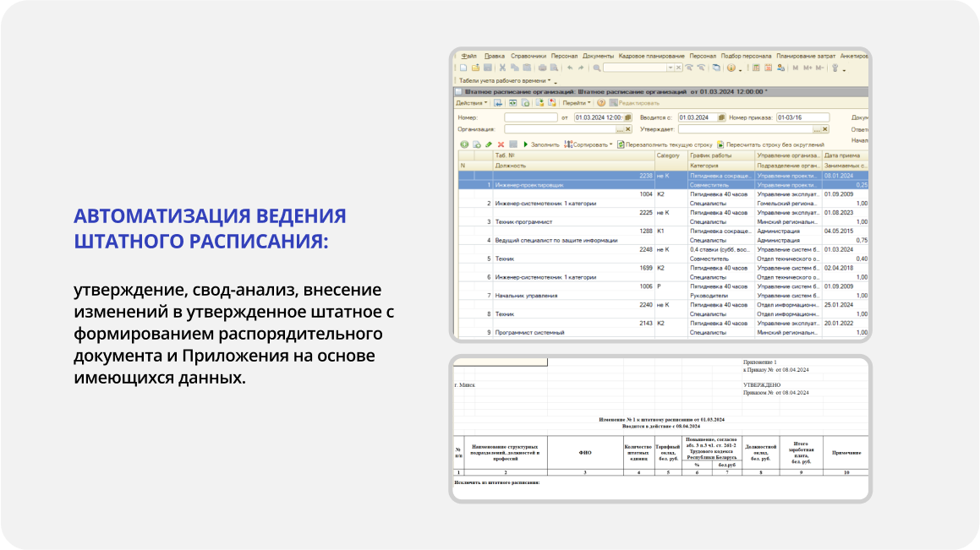Clear the toolbar search box with X
Screen dimensions: 980x550
678,68
